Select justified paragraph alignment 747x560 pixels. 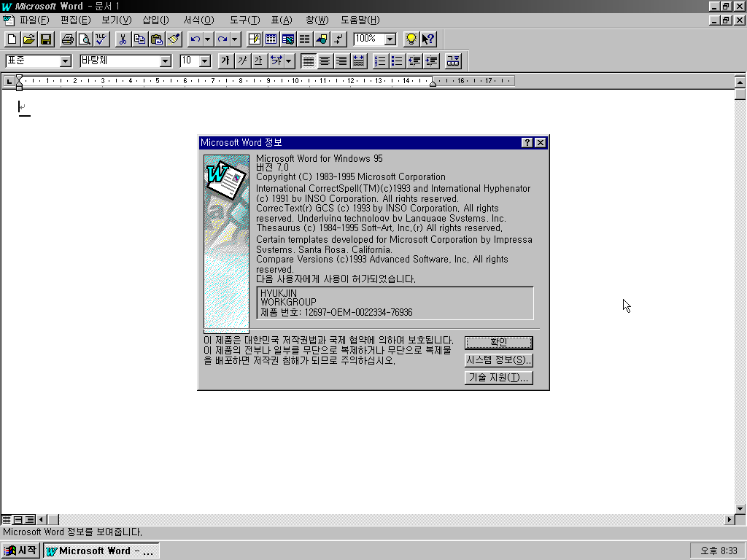pos(309,61)
